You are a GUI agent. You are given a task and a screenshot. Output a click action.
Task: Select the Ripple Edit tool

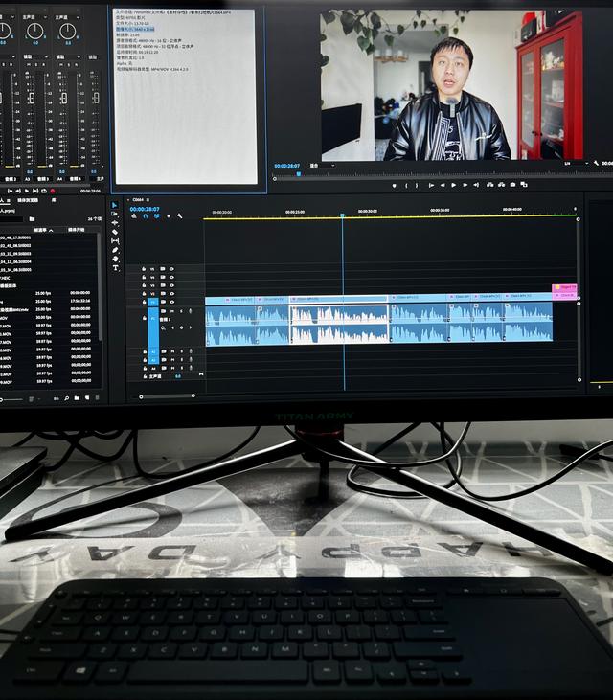tap(115, 223)
